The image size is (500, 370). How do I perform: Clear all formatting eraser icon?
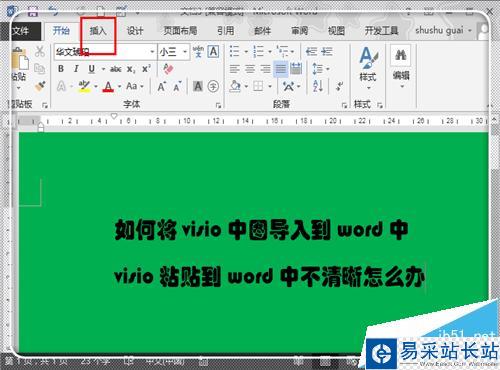tap(168, 69)
